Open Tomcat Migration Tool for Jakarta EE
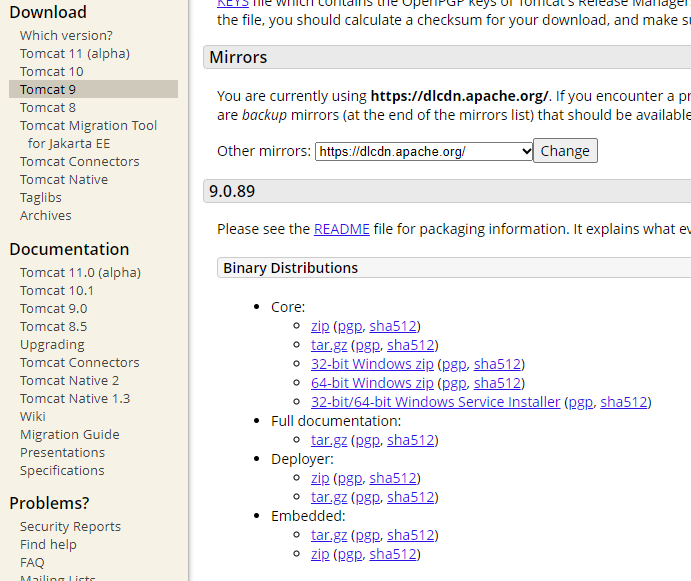The height and width of the screenshot is (581, 691). click(88, 134)
